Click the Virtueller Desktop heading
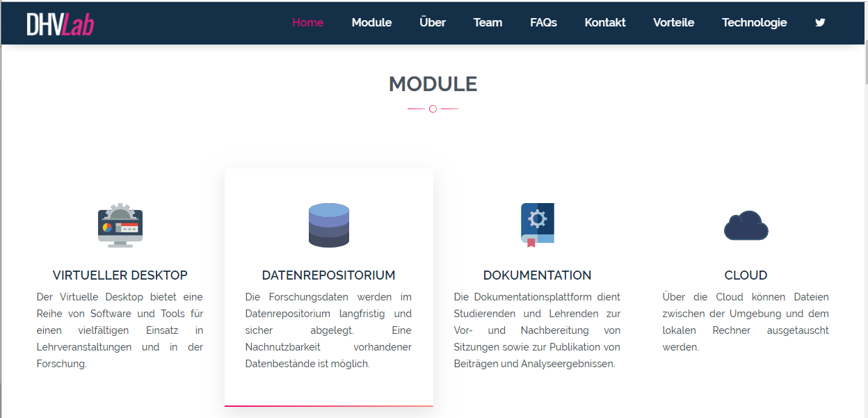Screen dimensions: 868x418 point(120,275)
